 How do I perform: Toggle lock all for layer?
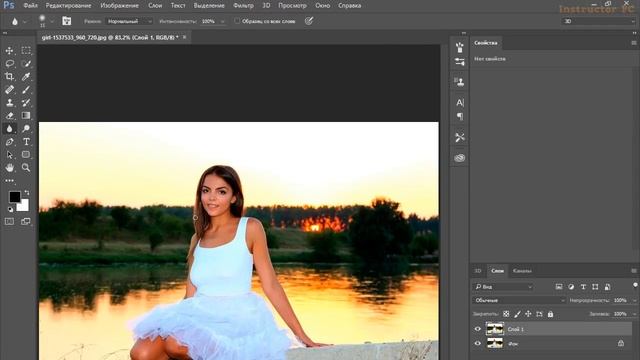coord(550,314)
